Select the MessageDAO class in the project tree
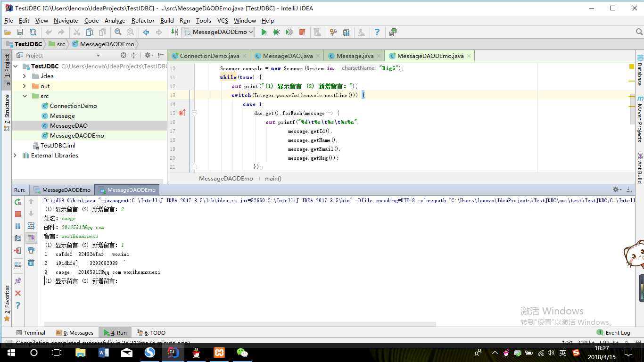The image size is (644, 362). (x=69, y=125)
